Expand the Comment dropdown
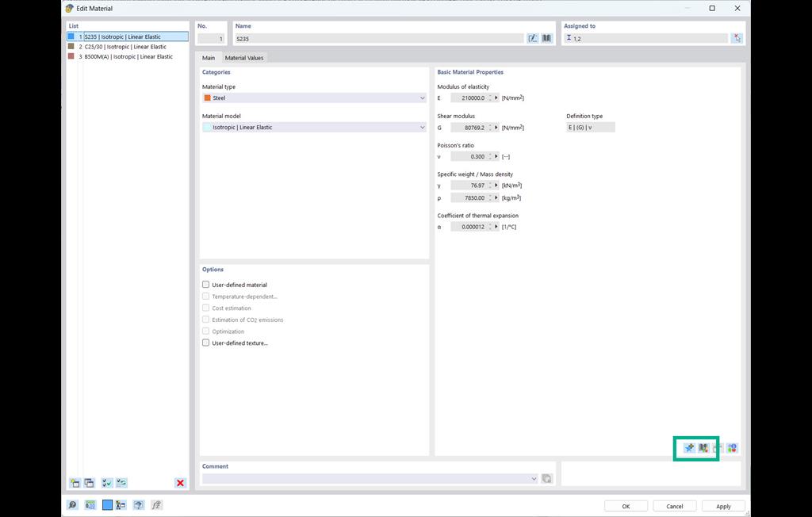Image resolution: width=812 pixels, height=517 pixels. click(x=535, y=478)
